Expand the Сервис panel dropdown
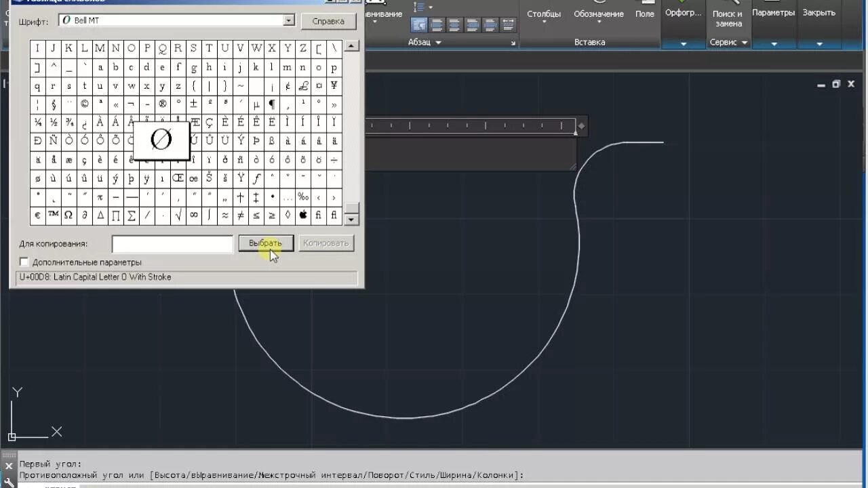Image resolution: width=868 pixels, height=488 pixels. [728, 42]
